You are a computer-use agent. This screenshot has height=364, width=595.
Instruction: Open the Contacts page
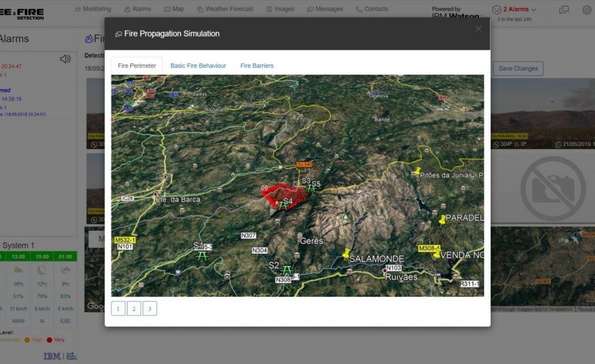click(x=372, y=8)
